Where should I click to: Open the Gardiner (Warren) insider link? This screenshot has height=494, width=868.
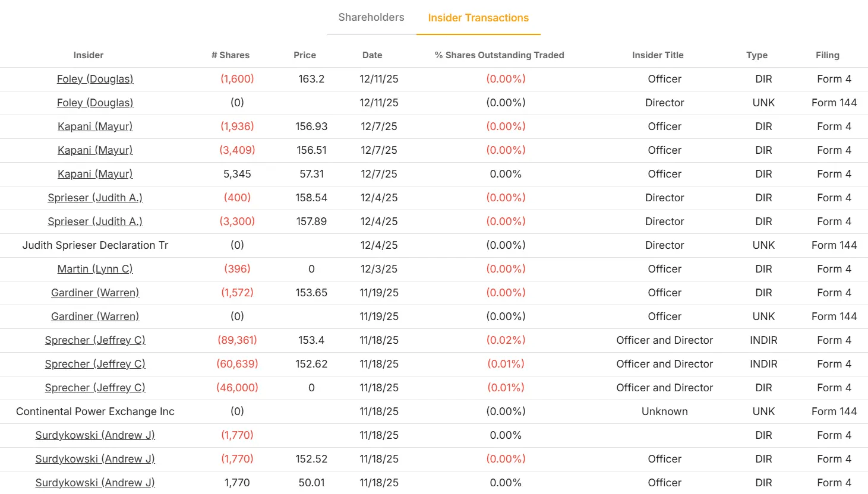coord(95,293)
